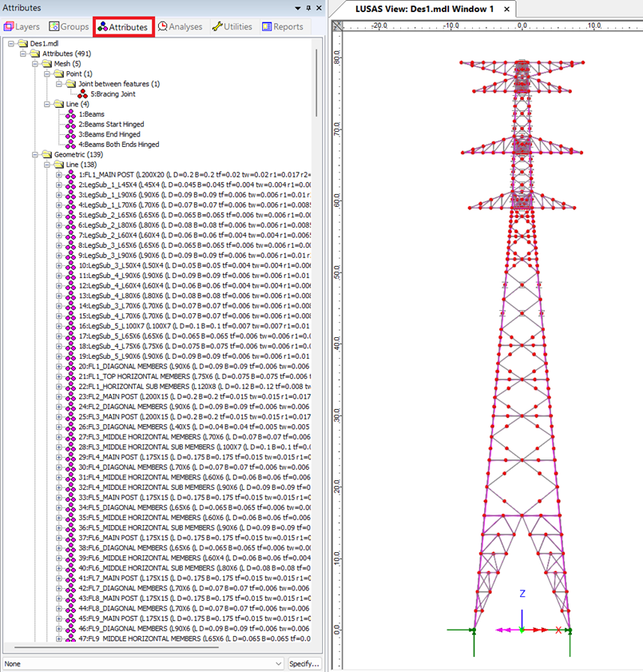The image size is (643, 672).
Task: Click the pin icon on Attributes panel
Action: coord(309,7)
